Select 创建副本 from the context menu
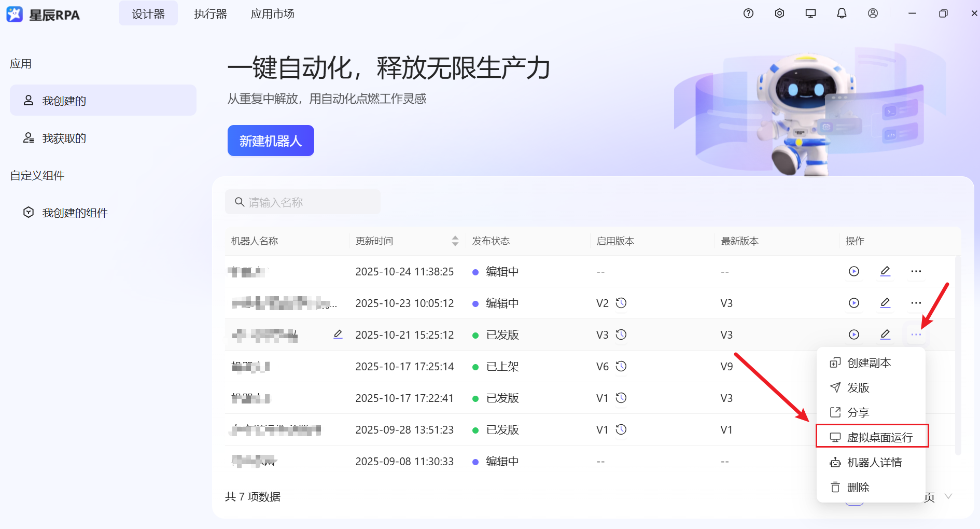 (869, 363)
